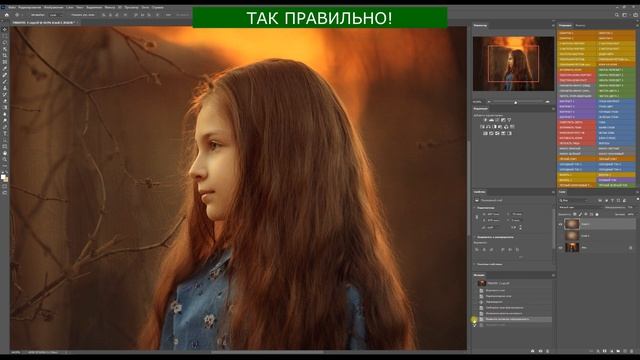
Task: Open the Image menu (Изображение)
Action: pos(54,7)
